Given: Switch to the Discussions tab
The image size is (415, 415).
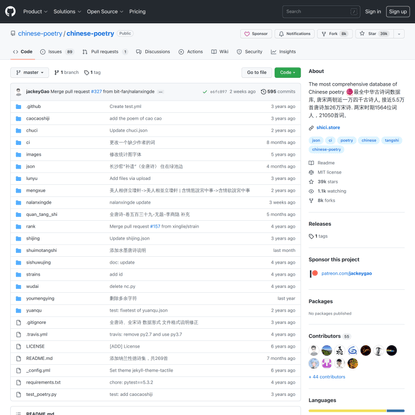Looking at the screenshot, I should [x=153, y=52].
